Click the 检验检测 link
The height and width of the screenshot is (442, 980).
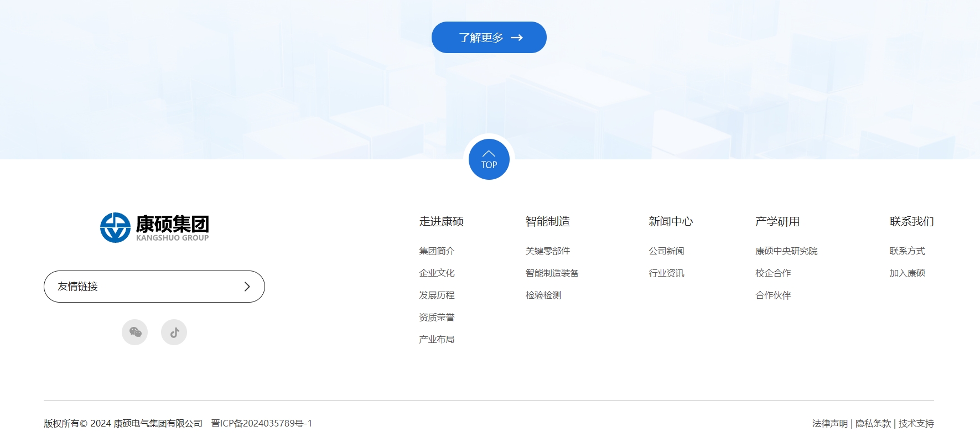[543, 295]
